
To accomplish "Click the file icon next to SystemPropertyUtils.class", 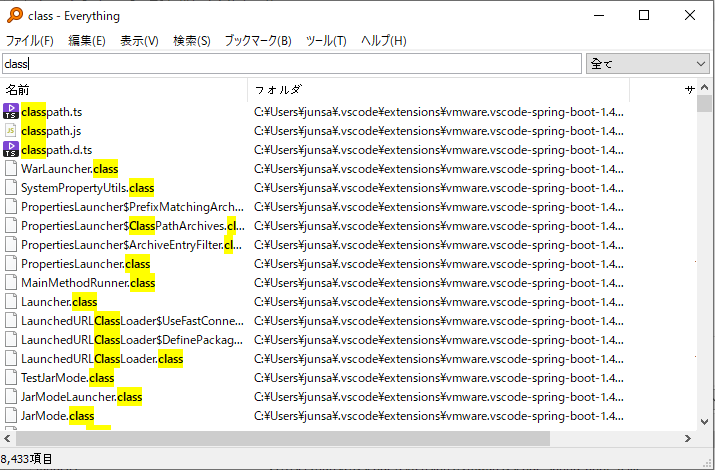I will coord(11,187).
